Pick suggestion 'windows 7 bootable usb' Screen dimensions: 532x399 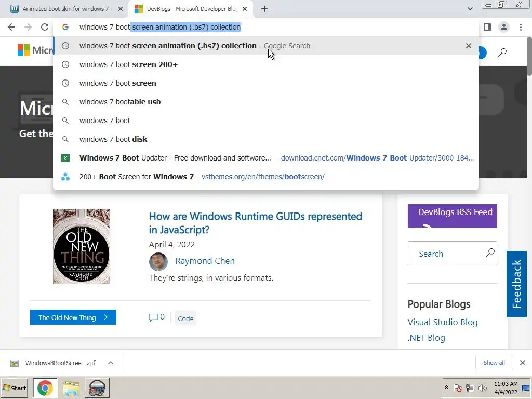coord(266,102)
